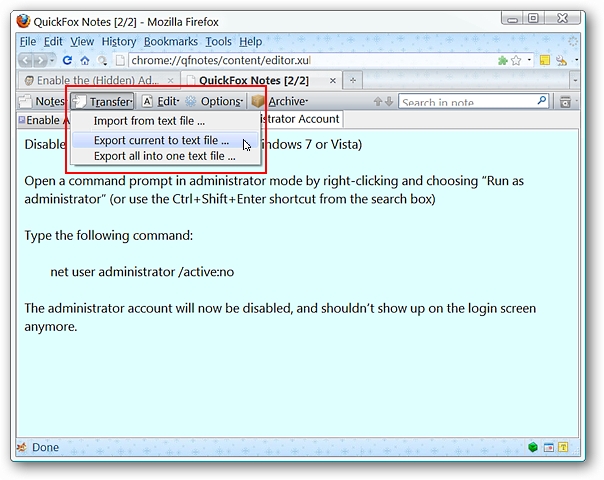Image resolution: width=604 pixels, height=480 pixels.
Task: Click the status bar icon left of 'Done'
Action: click(x=22, y=447)
